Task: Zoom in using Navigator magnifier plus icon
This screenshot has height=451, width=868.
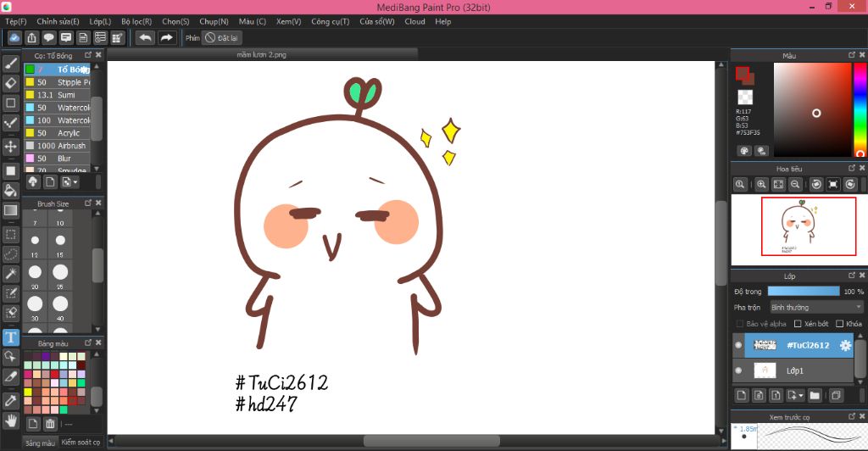Action: click(761, 184)
